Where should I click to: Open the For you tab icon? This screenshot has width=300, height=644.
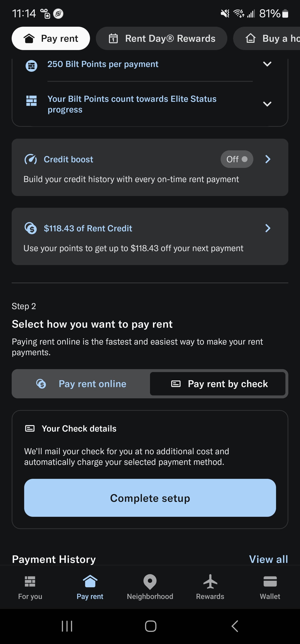tap(30, 581)
